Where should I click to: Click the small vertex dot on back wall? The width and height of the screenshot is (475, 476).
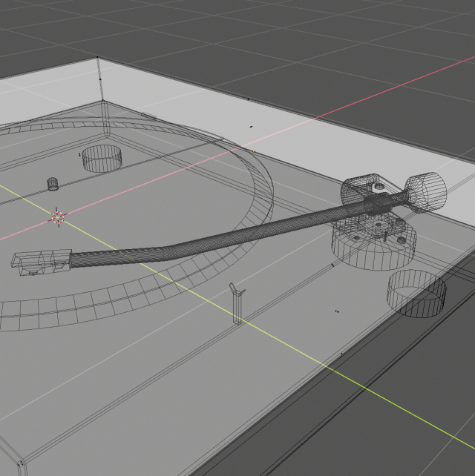click(251, 127)
